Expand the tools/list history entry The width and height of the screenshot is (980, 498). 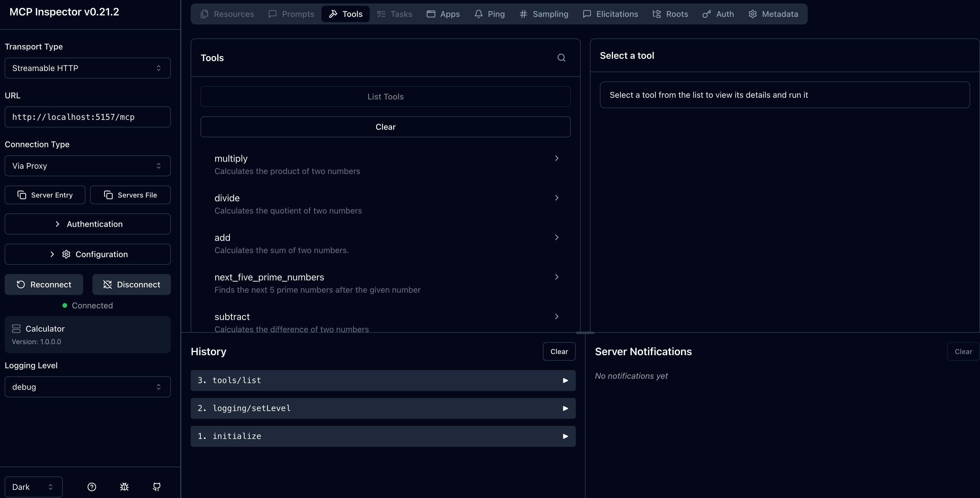point(383,380)
